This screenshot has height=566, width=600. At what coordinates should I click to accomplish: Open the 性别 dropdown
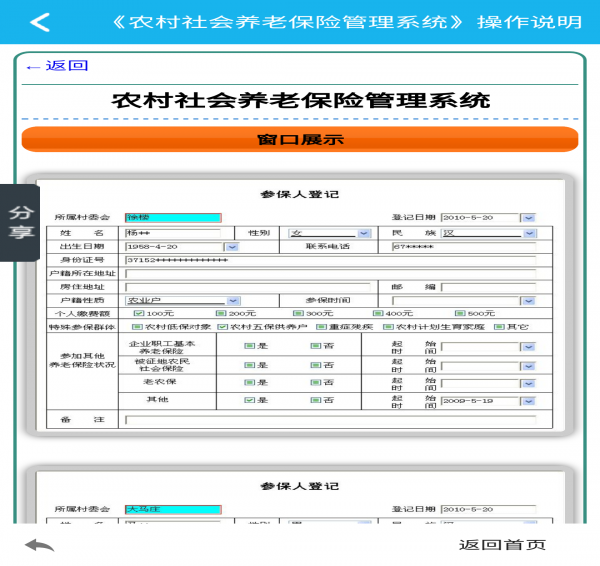pyautogui.click(x=364, y=233)
